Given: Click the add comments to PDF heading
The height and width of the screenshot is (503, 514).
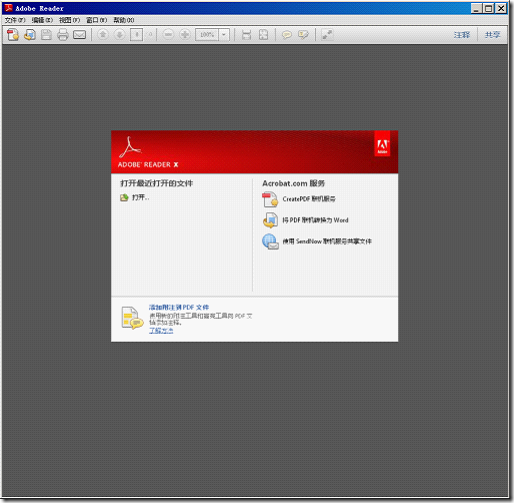Looking at the screenshot, I should point(179,307).
